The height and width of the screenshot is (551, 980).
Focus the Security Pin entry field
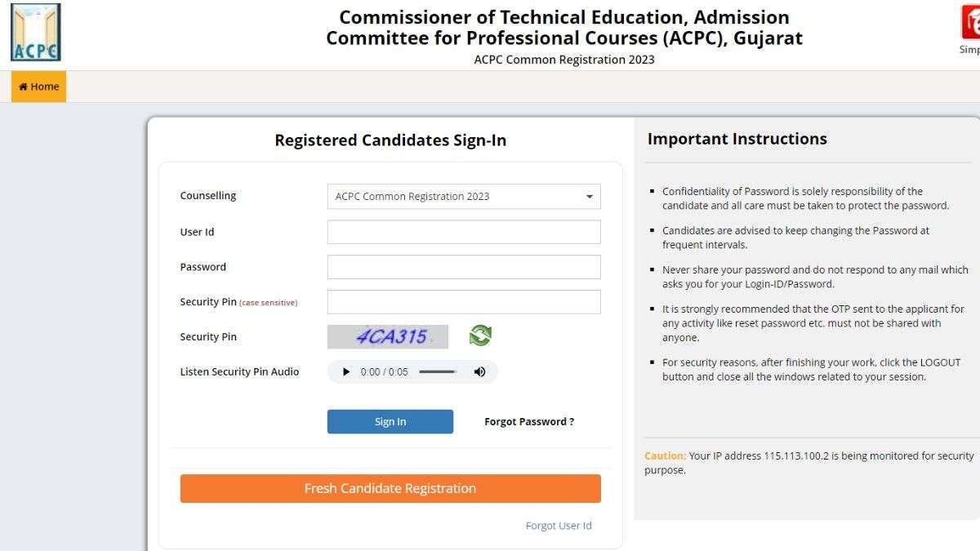click(x=464, y=302)
